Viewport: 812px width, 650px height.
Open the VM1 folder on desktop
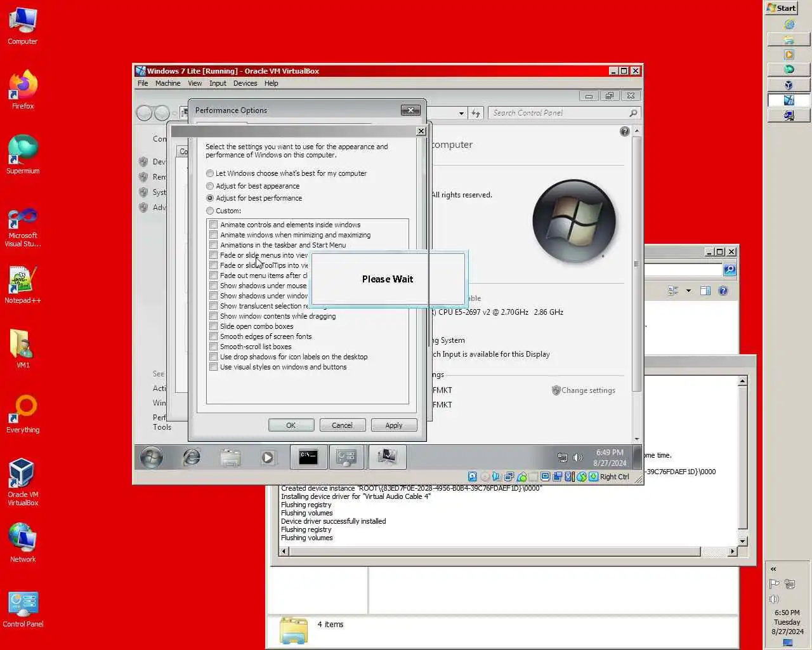pos(23,348)
